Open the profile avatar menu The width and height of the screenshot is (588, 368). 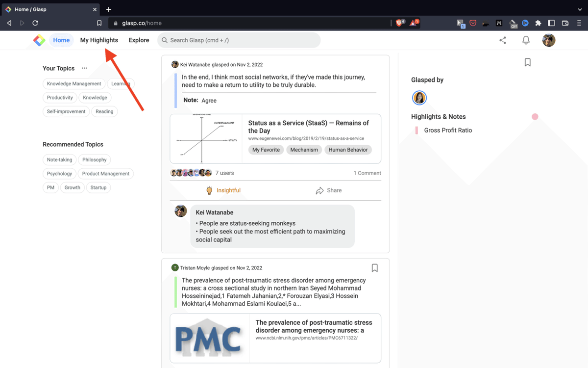(549, 40)
